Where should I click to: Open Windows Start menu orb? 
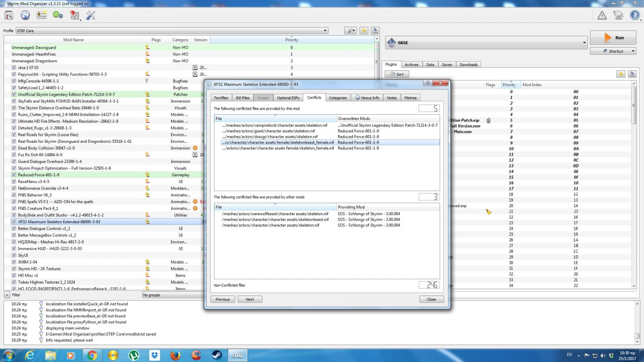9,355
